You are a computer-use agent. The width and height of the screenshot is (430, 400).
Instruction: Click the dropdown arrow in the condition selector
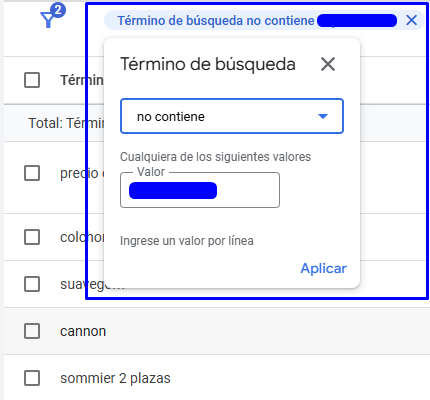[323, 116]
